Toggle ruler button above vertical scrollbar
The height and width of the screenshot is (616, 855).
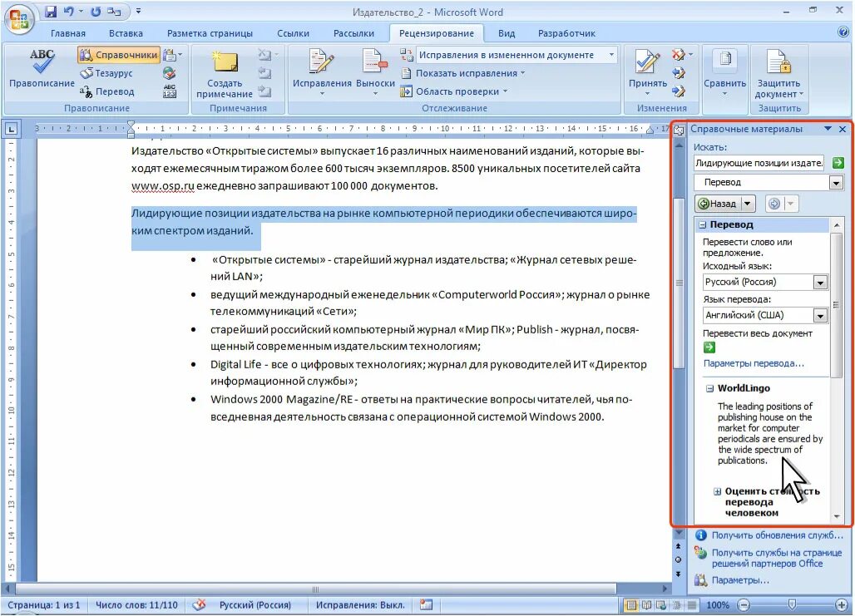point(679,131)
